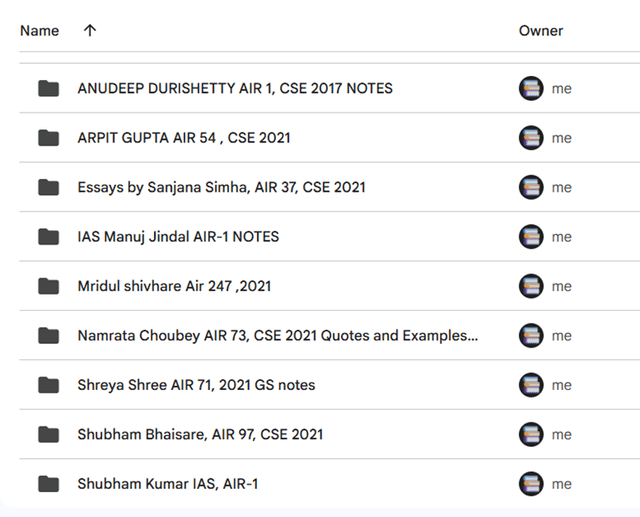Click owner avatar for Shreya Shree row
The image size is (640, 517).
(531, 385)
